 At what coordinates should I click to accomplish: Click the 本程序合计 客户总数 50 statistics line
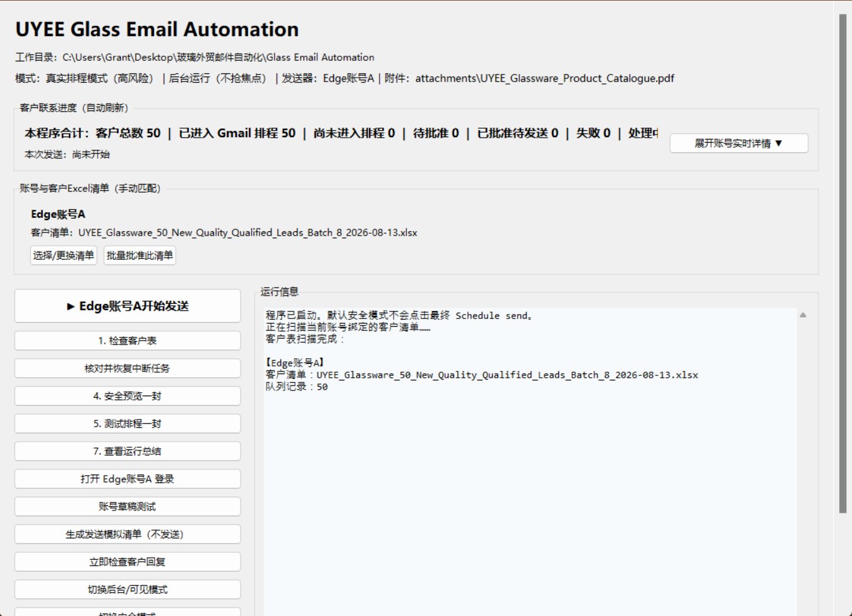click(x=341, y=133)
